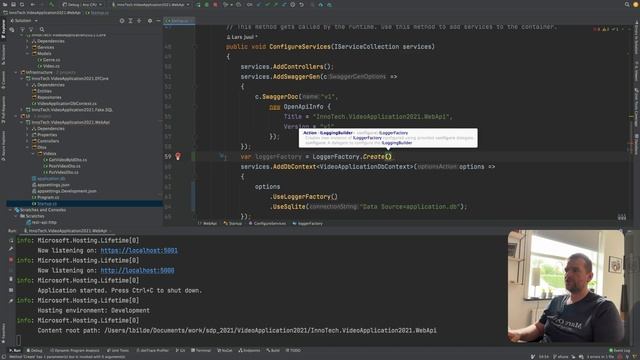Click ConfigureServices breadcrumb below editor
Image resolution: width=640 pixels, height=360 pixels.
[268, 223]
